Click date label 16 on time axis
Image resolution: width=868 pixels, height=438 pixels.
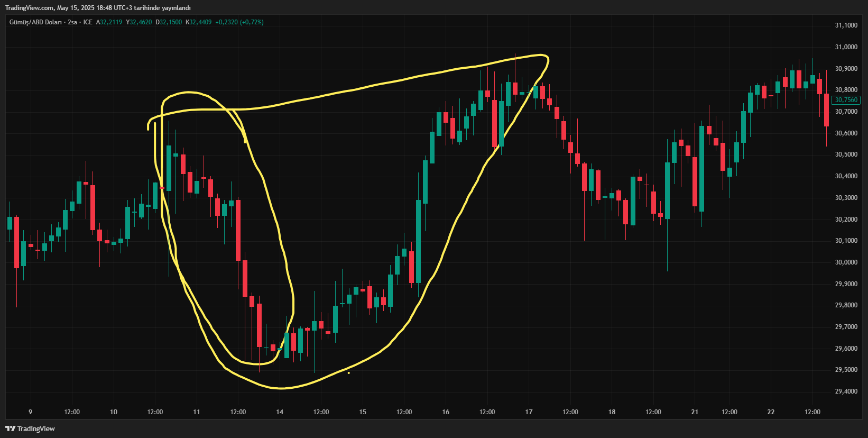(446, 412)
